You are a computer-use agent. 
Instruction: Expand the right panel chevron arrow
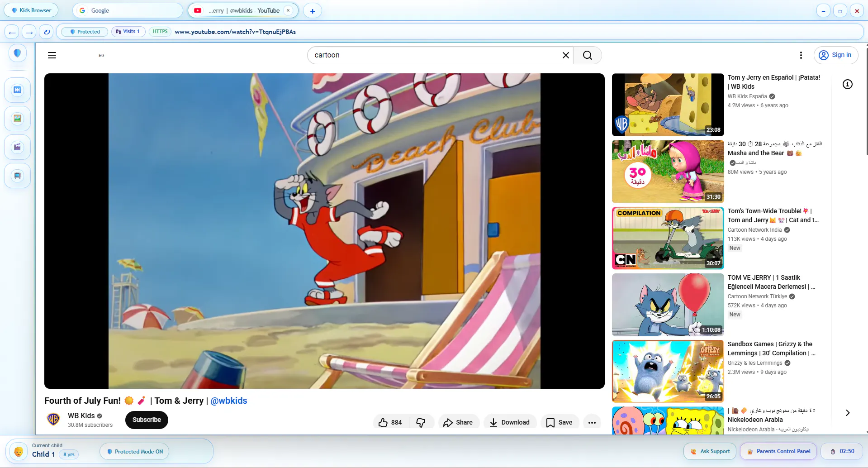click(848, 413)
